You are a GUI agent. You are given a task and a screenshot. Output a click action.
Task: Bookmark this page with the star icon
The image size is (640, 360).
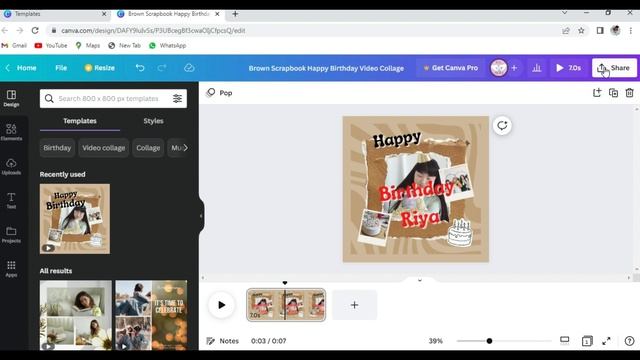pyautogui.click(x=581, y=30)
